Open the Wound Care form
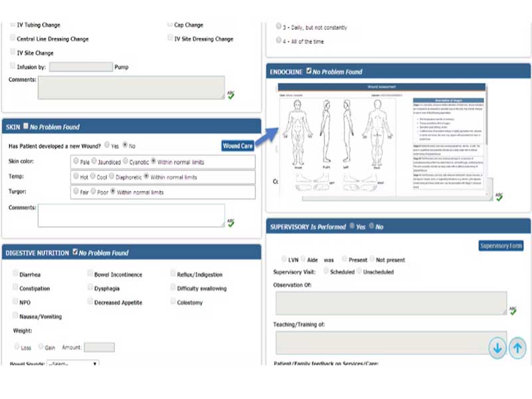The image size is (532, 399). [237, 146]
